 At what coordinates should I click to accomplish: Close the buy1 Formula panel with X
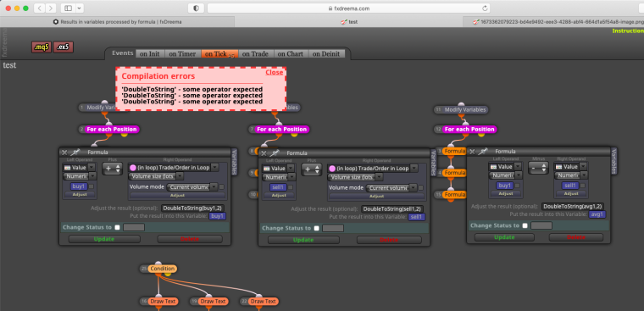[x=64, y=152]
